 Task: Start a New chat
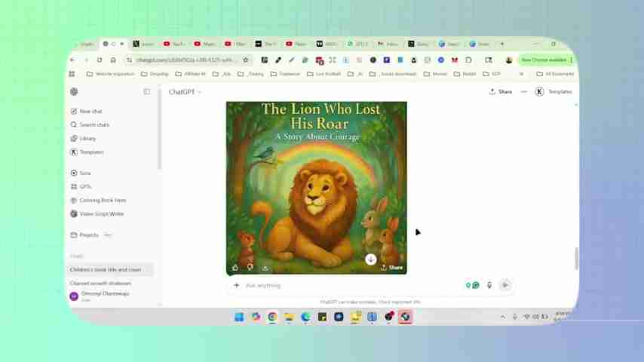pyautogui.click(x=86, y=112)
